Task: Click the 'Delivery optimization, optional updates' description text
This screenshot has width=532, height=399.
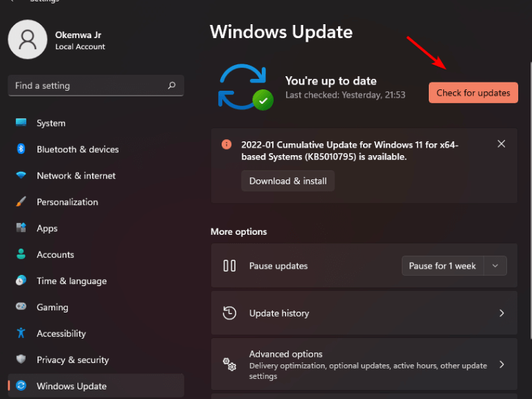Action: point(368,371)
